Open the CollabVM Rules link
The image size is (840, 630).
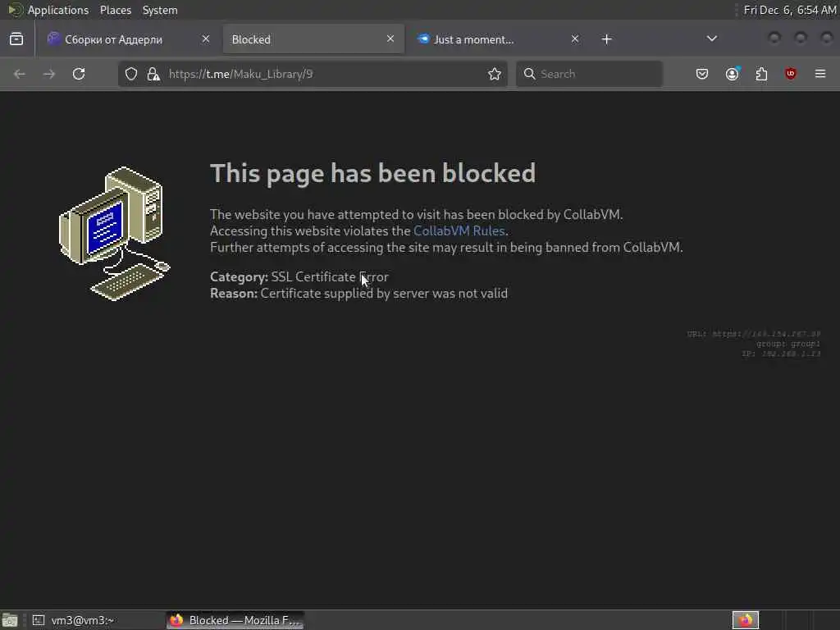(459, 231)
